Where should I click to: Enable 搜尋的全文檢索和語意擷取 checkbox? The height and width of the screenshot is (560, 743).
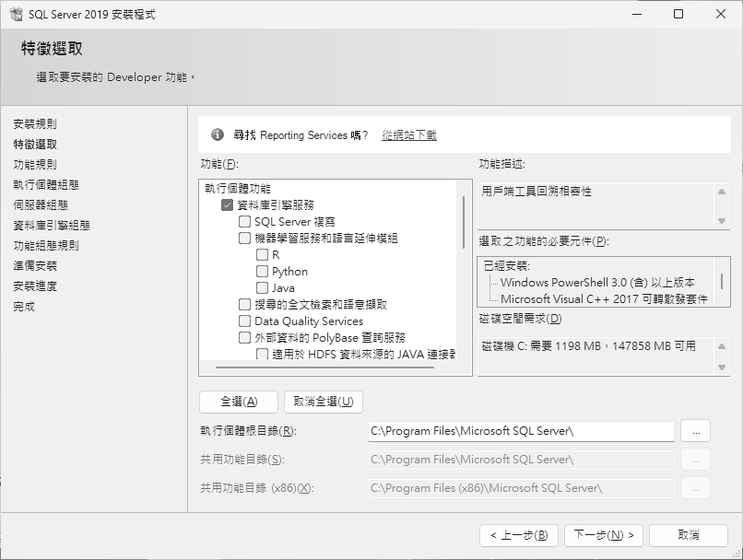pyautogui.click(x=244, y=304)
